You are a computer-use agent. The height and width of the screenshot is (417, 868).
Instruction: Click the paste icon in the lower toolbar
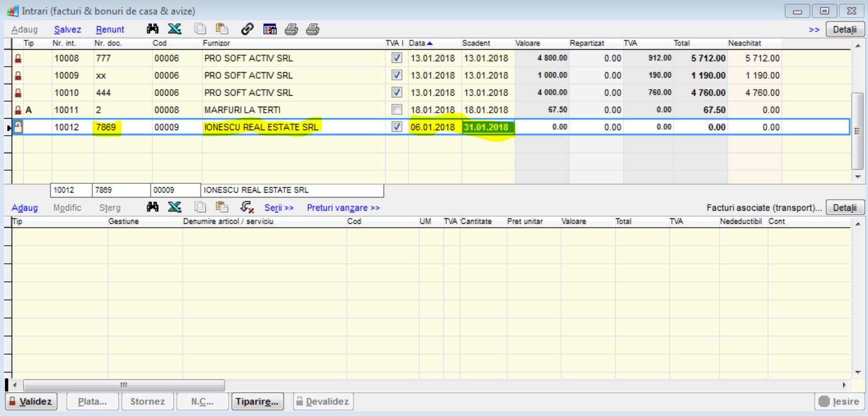[x=222, y=207]
